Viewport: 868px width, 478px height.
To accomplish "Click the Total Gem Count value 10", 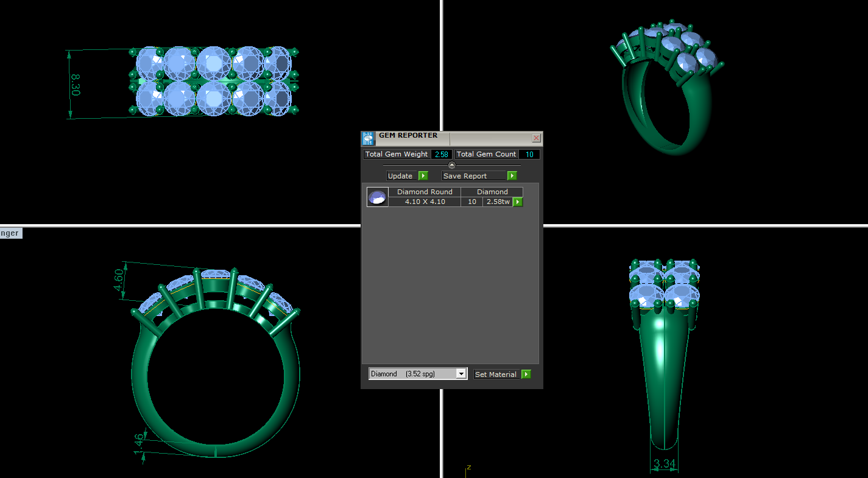I will [529, 155].
